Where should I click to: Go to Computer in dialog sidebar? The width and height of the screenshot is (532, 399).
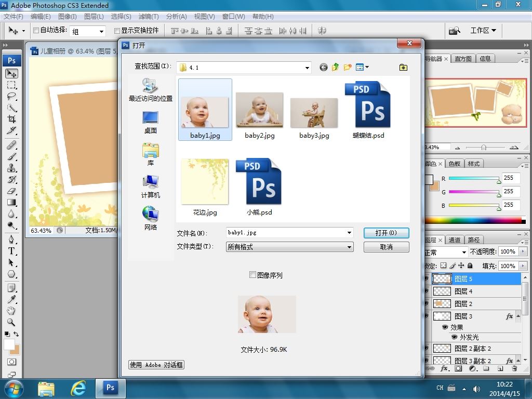(150, 187)
